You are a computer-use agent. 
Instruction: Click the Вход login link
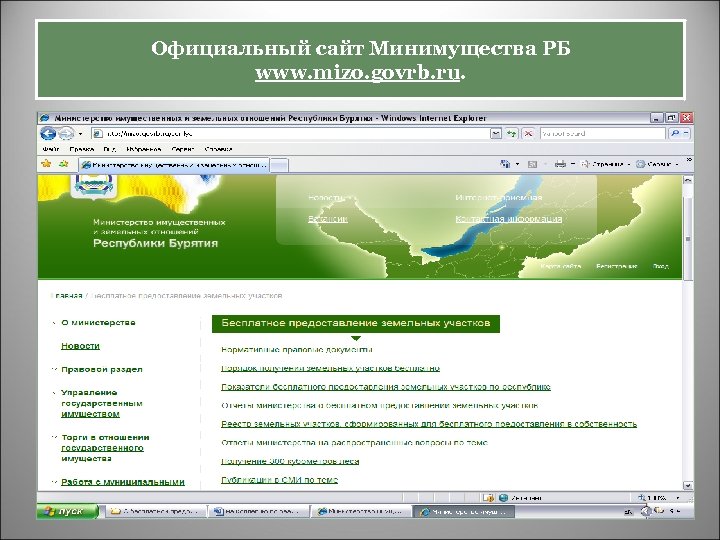661,266
